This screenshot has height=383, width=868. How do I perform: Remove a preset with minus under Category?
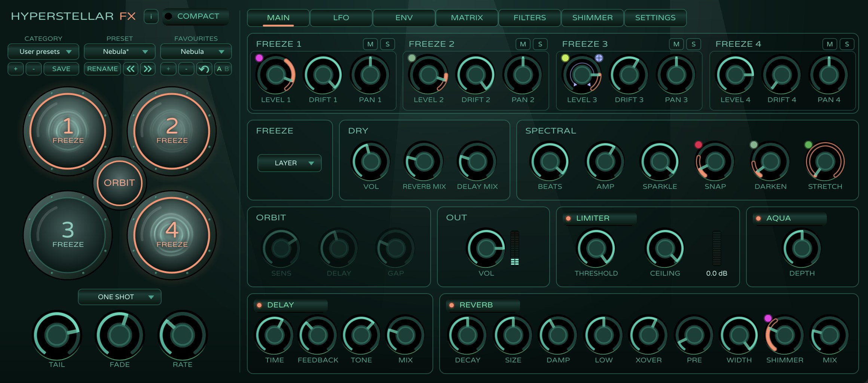34,69
